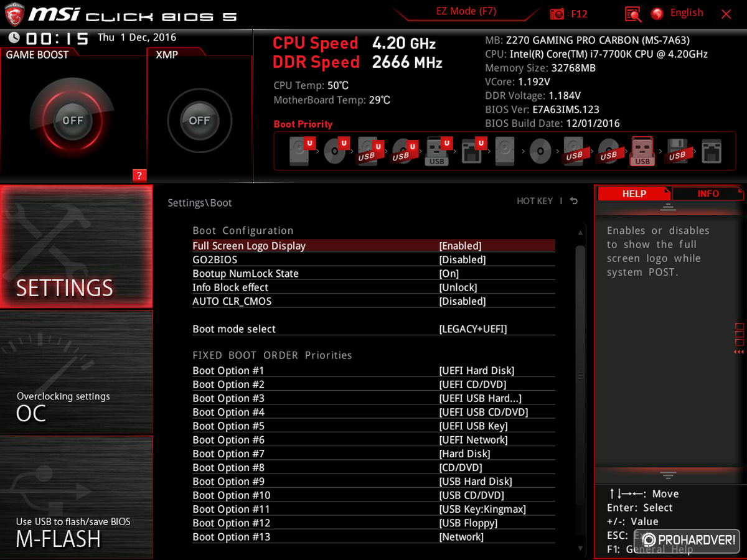Select the last legacy network boot icon
747x560 pixels.
(711, 151)
